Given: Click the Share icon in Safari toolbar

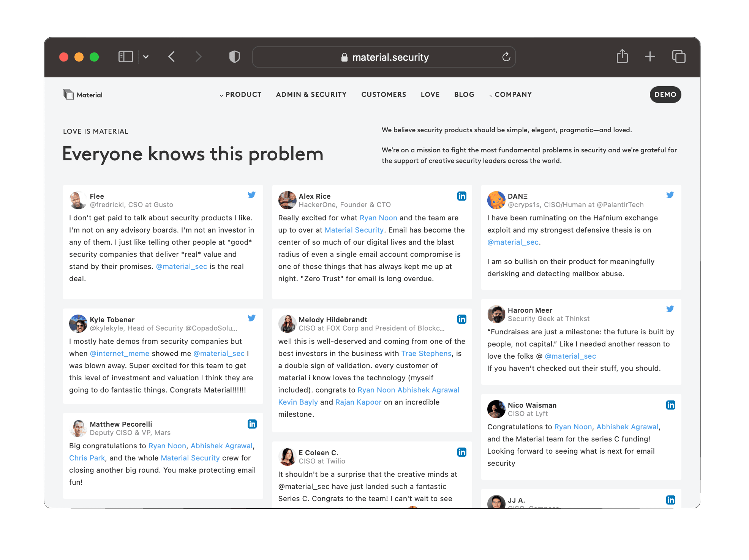Looking at the screenshot, I should pyautogui.click(x=622, y=56).
